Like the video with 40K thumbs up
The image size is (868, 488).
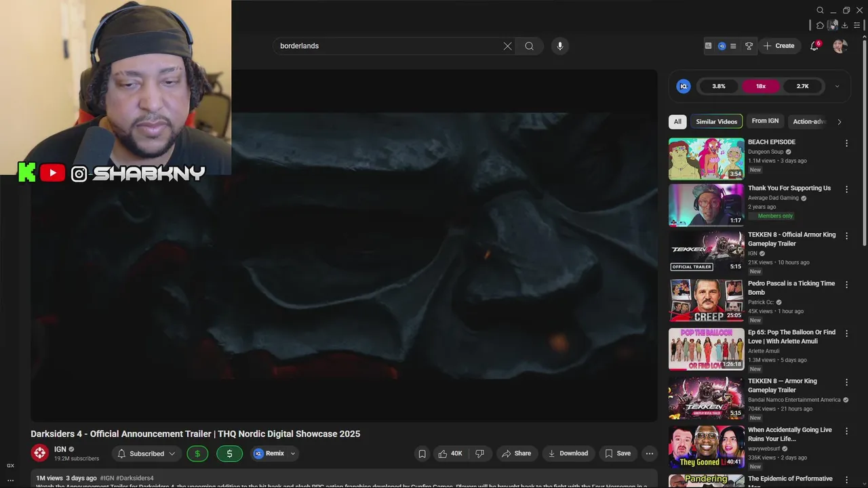[450, 453]
